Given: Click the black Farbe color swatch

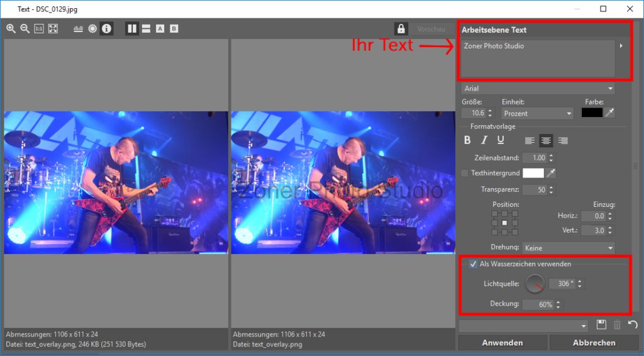Looking at the screenshot, I should tap(592, 113).
